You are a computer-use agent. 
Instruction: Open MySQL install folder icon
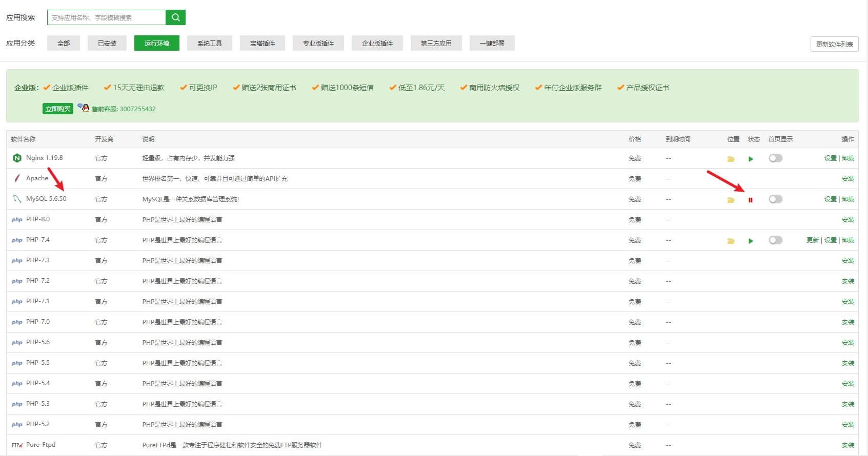point(731,200)
